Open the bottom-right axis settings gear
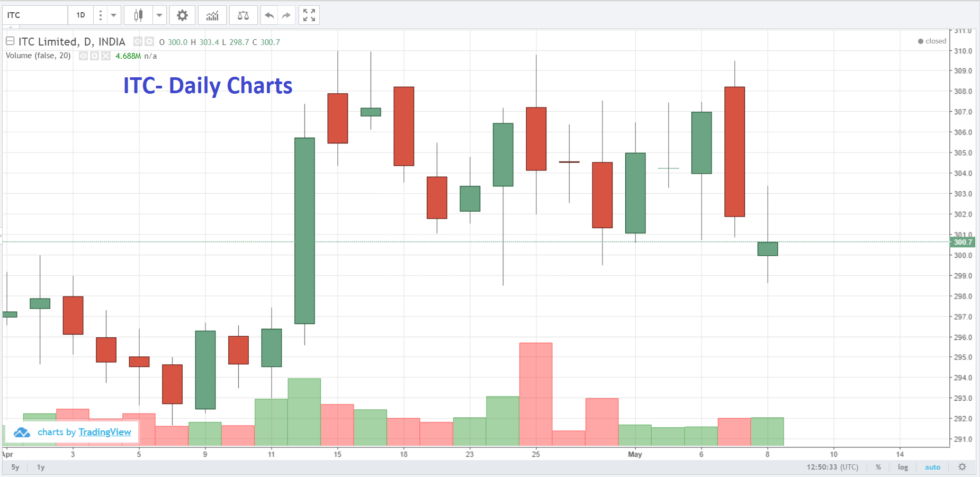 click(963, 467)
